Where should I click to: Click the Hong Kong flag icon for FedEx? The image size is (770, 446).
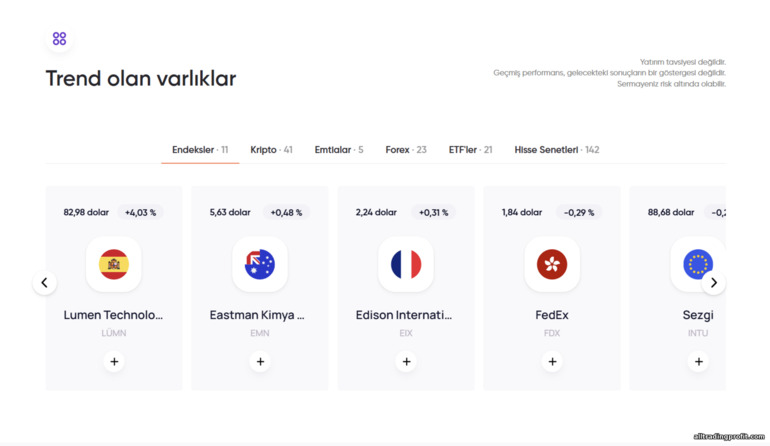[552, 264]
